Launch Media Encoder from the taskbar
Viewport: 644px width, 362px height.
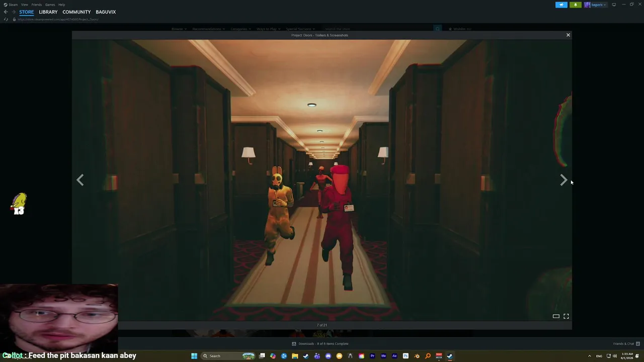(383, 356)
